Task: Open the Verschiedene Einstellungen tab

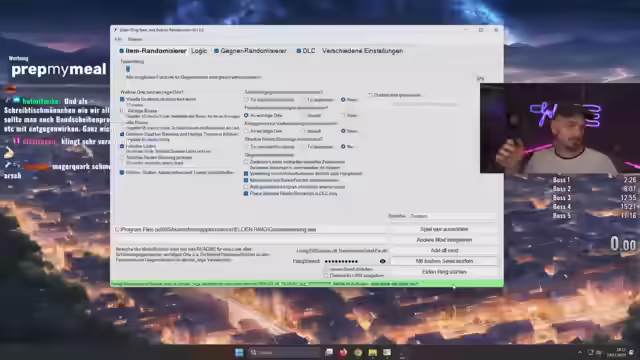Action: [x=362, y=51]
